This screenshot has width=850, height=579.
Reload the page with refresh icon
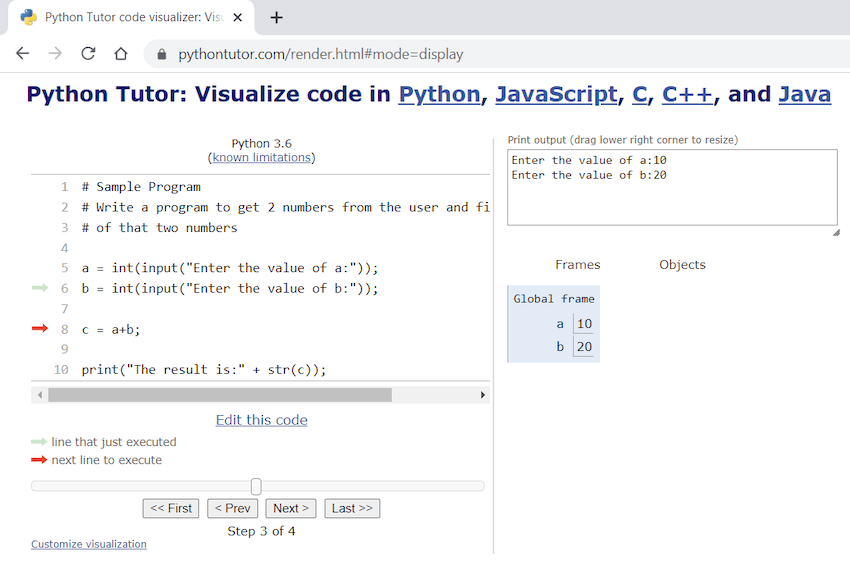click(88, 53)
